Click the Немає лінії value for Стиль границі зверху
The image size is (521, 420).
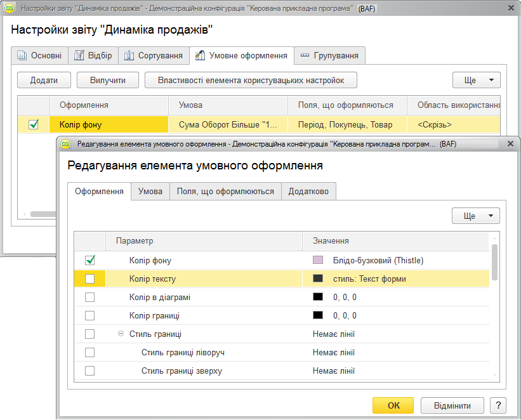click(x=334, y=371)
